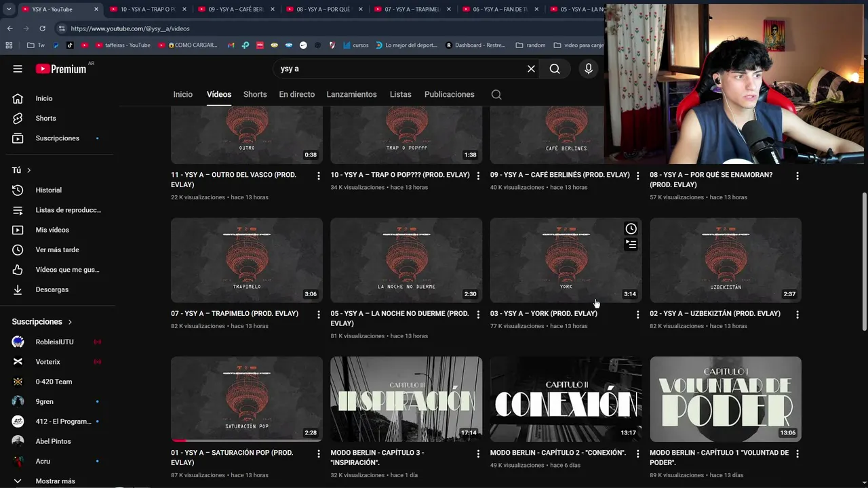Switch to Publicaciones channel tab
The width and height of the screenshot is (868, 488).
click(449, 94)
